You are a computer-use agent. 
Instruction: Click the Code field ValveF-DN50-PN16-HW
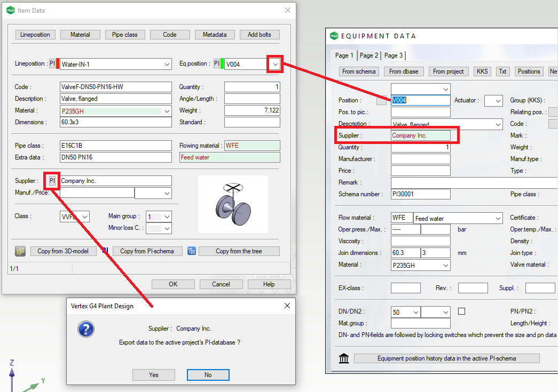coord(116,87)
